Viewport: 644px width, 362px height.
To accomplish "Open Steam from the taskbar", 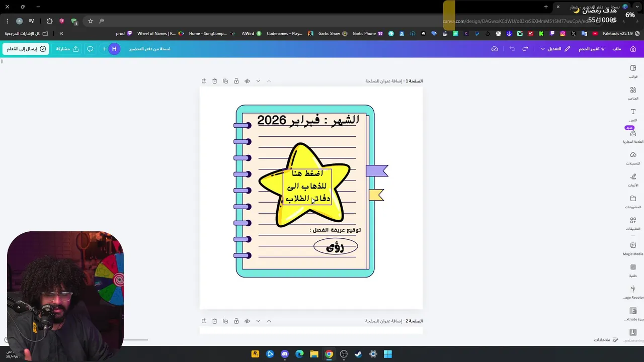I will click(x=358, y=354).
